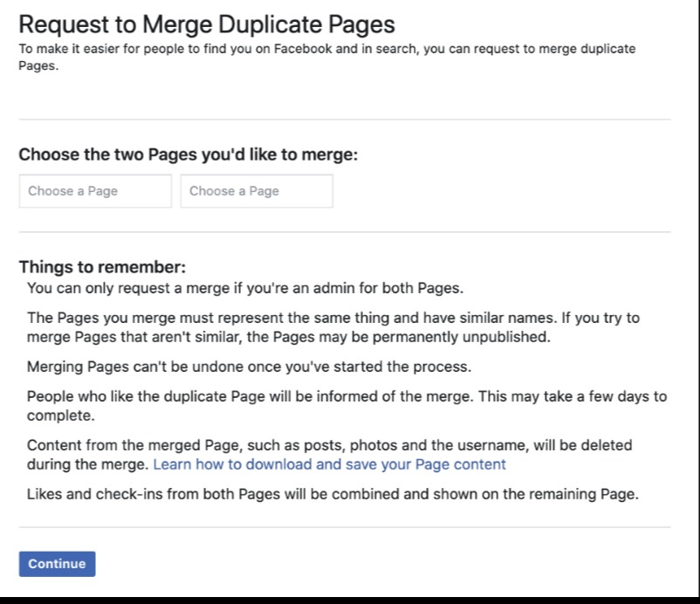Image resolution: width=700 pixels, height=604 pixels.
Task: Click the word Pages ending the intro text
Action: point(38,65)
